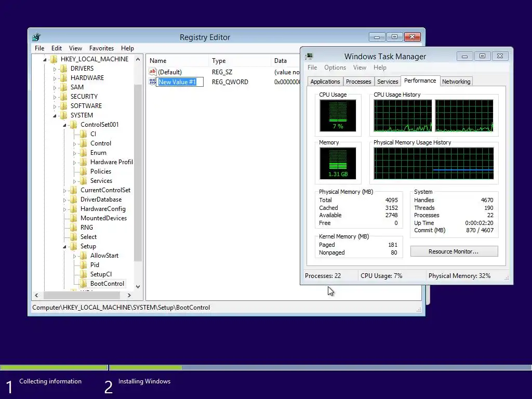Click the Name column header
The height and width of the screenshot is (399, 532).
178,61
